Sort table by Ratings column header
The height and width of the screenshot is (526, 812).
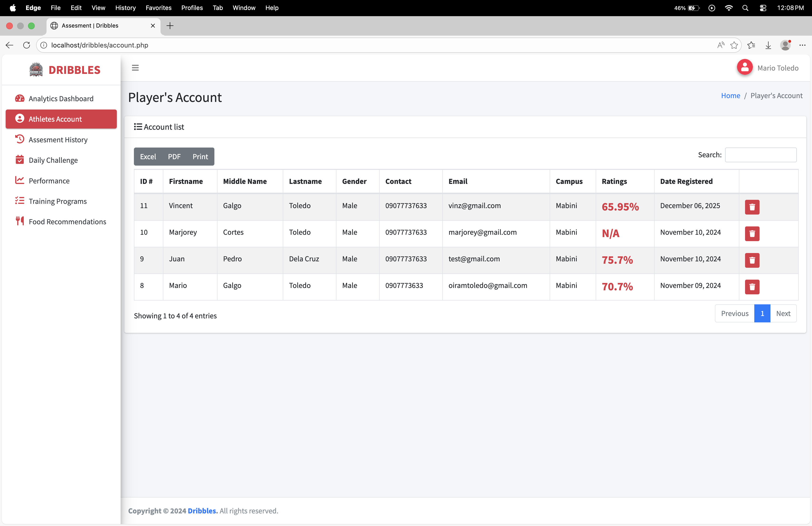(x=614, y=181)
